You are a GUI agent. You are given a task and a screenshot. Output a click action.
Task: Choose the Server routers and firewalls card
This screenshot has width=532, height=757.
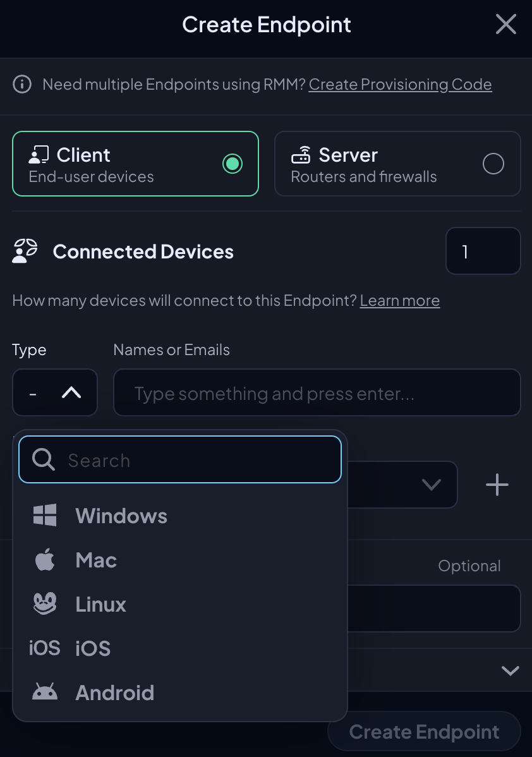tap(397, 164)
